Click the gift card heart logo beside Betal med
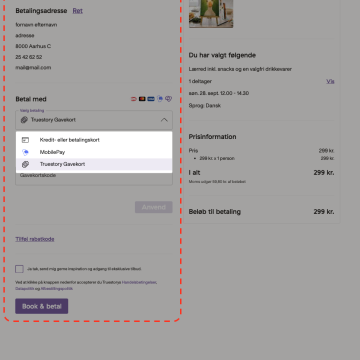 [x=169, y=99]
